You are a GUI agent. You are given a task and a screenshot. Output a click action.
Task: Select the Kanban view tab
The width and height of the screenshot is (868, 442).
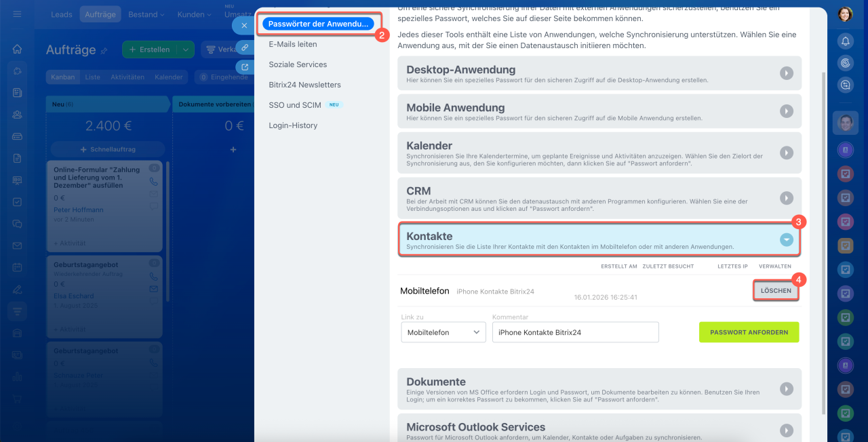click(x=63, y=77)
